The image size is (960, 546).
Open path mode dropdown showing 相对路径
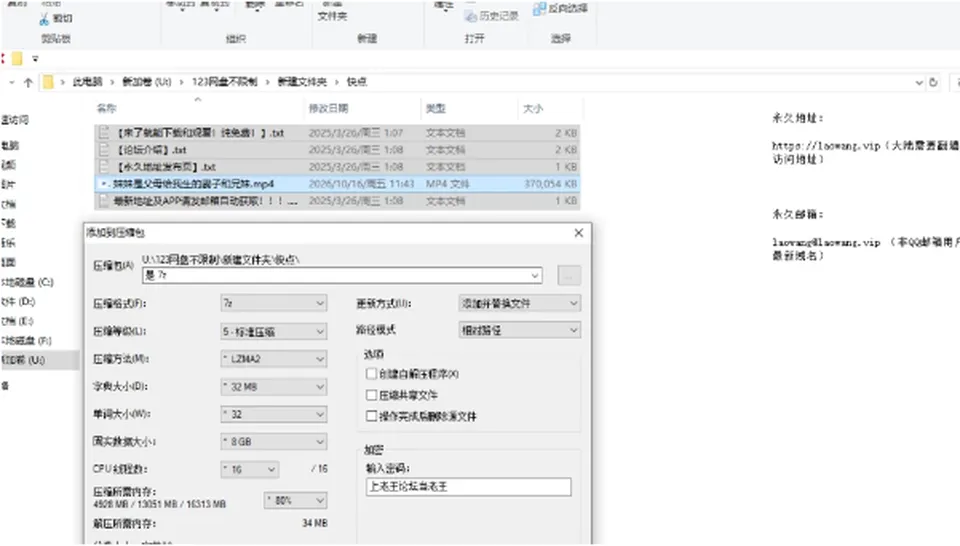[x=519, y=330]
